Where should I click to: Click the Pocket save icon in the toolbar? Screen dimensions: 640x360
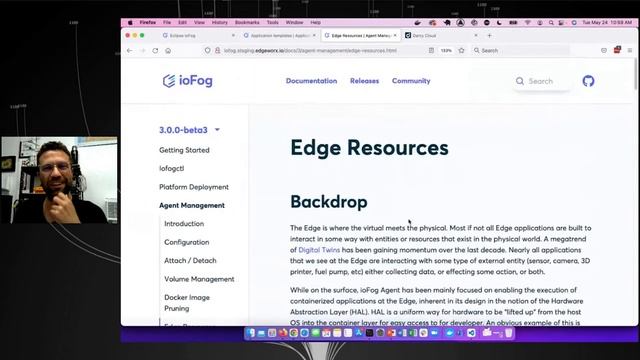coord(604,50)
